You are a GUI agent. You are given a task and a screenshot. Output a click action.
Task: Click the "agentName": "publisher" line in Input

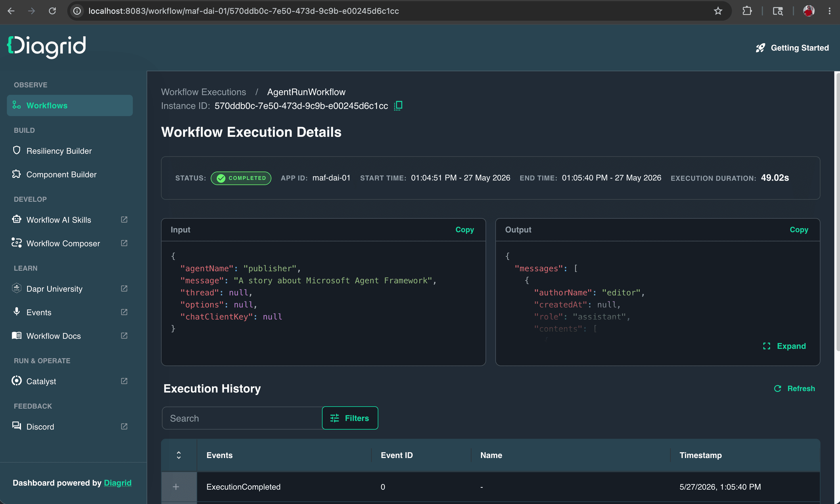coord(241,268)
